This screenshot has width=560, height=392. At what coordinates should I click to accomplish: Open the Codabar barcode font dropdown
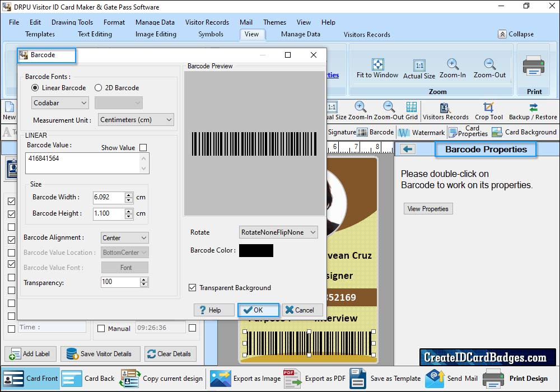pos(60,103)
